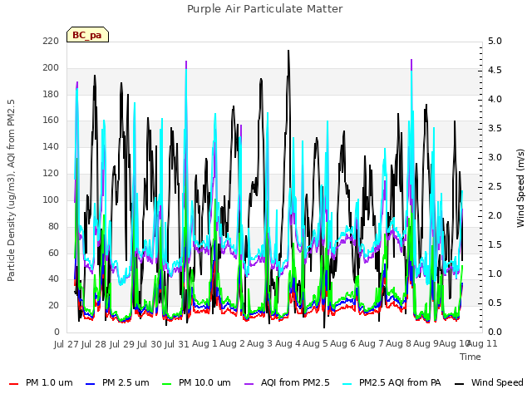This screenshot has height=399, width=532.
Task: Click the 220 left axis tick label
Action: 51,42
